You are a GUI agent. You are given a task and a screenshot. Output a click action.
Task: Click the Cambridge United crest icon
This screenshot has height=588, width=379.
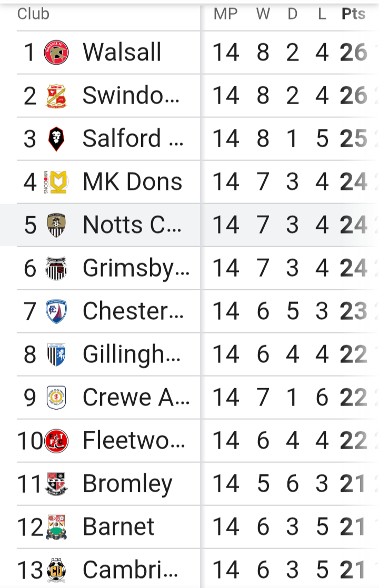click(x=56, y=570)
